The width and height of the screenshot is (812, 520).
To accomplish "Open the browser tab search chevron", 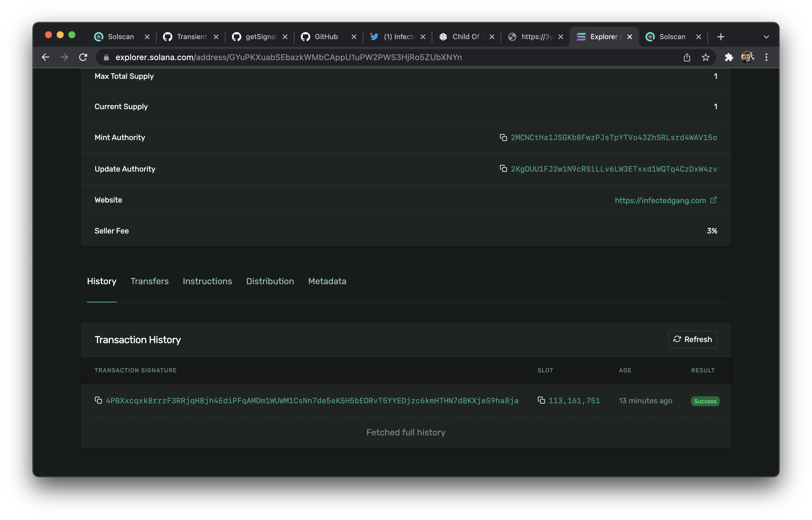I will pyautogui.click(x=766, y=36).
